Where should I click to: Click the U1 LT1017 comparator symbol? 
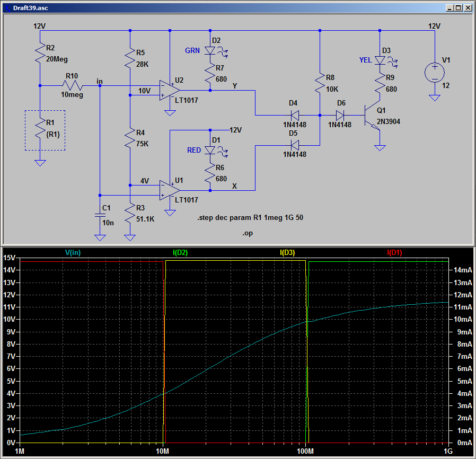pyautogui.click(x=170, y=190)
